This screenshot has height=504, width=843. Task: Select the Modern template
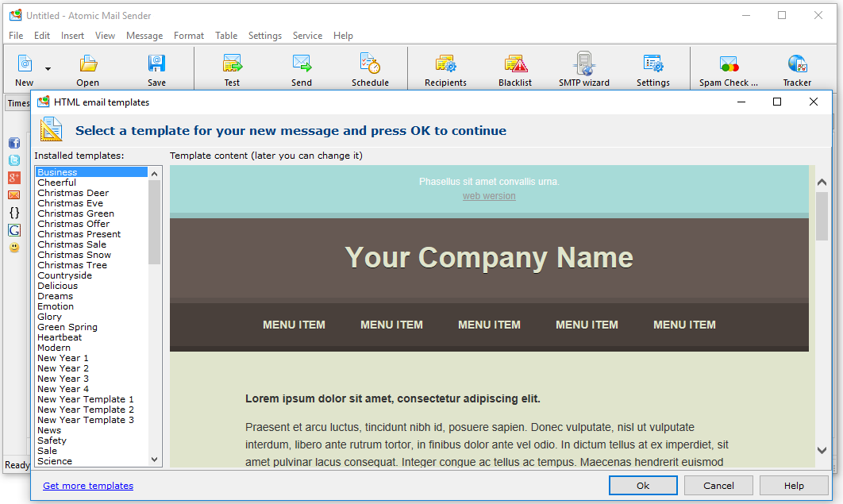pyautogui.click(x=91, y=348)
